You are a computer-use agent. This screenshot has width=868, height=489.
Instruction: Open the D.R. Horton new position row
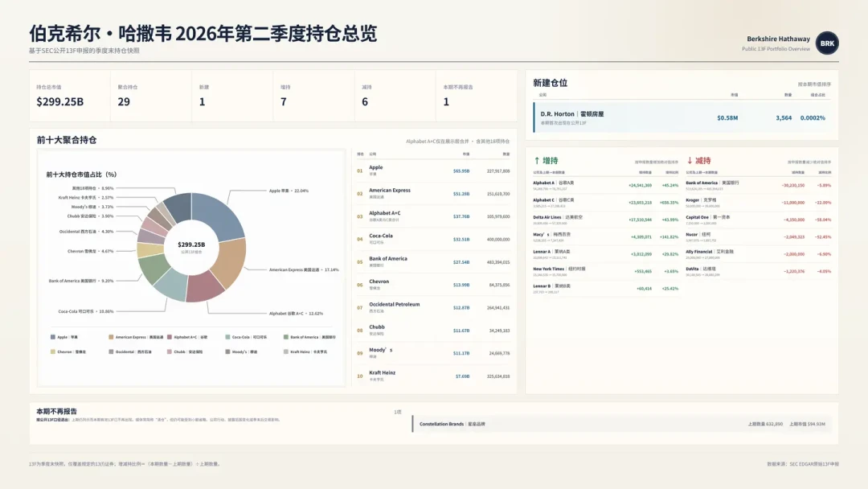pyautogui.click(x=682, y=117)
